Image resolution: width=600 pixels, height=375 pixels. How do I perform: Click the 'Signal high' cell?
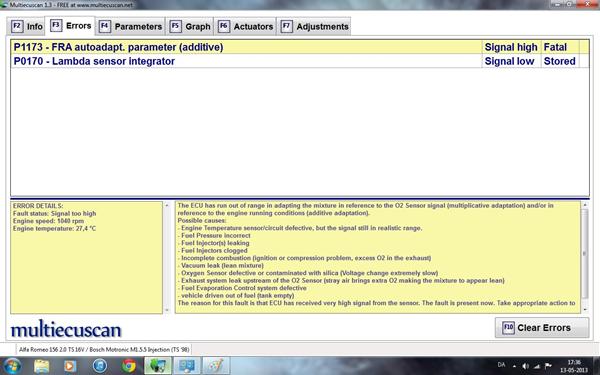pos(511,47)
